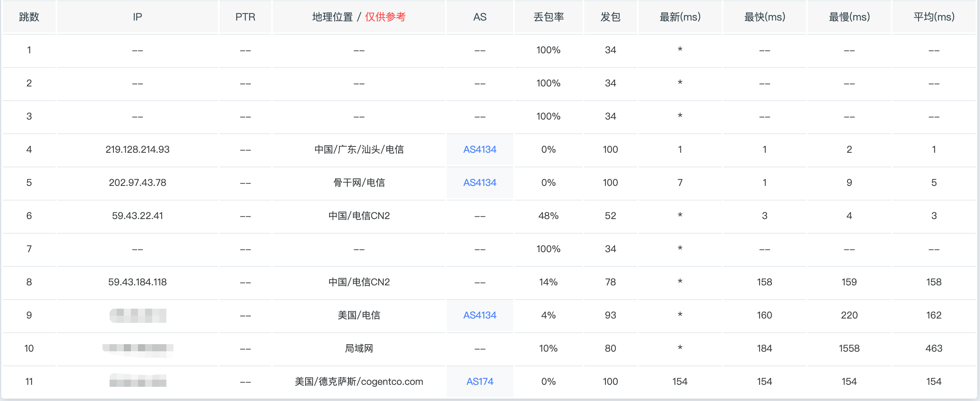This screenshot has width=980, height=401.
Task: Click the IP column header
Action: pos(137,17)
